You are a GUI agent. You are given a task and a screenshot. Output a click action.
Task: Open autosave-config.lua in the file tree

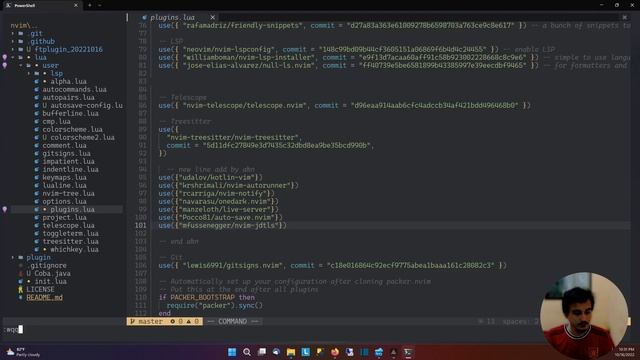pyautogui.click(x=86, y=105)
